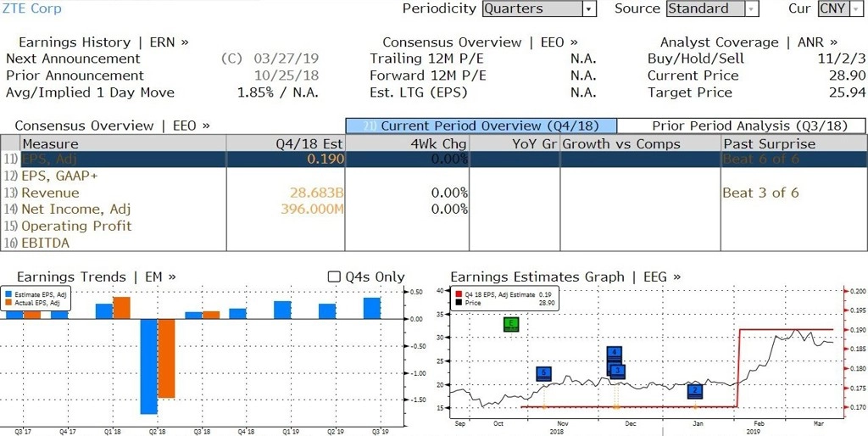This screenshot has width=868, height=436.
Task: Click orange Actual EPS legend swatch
Action: point(8,303)
